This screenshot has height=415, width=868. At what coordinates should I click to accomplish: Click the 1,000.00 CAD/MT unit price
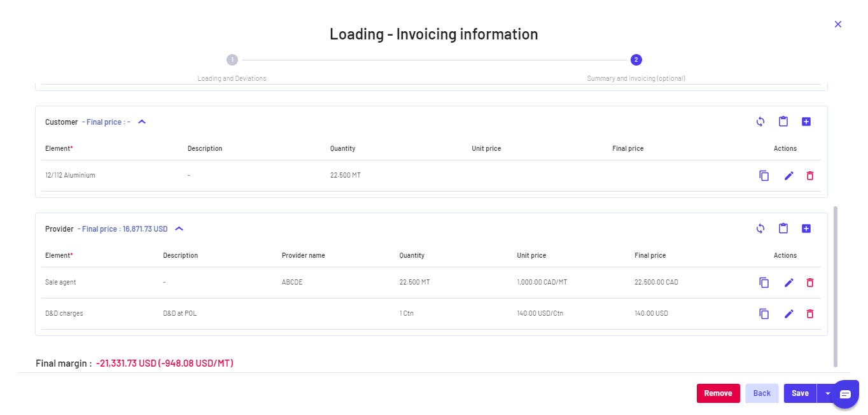(542, 282)
